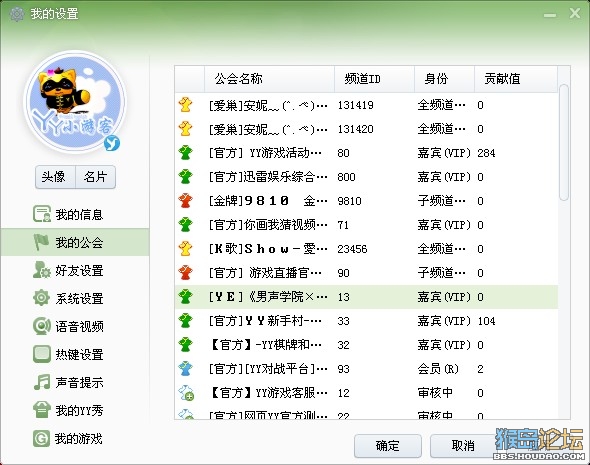The height and width of the screenshot is (465, 590).
Task: Select guild row [YE]《男声学院
Action: tap(366, 297)
